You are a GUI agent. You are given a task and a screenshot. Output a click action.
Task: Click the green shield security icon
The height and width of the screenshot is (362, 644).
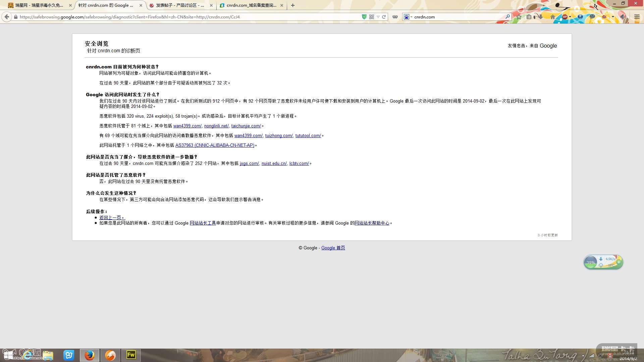tap(364, 17)
